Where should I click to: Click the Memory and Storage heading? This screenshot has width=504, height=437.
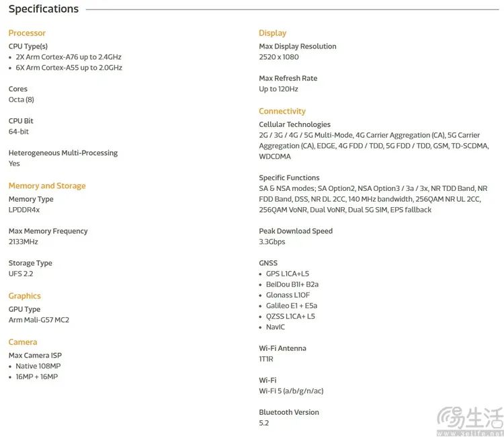pos(47,186)
